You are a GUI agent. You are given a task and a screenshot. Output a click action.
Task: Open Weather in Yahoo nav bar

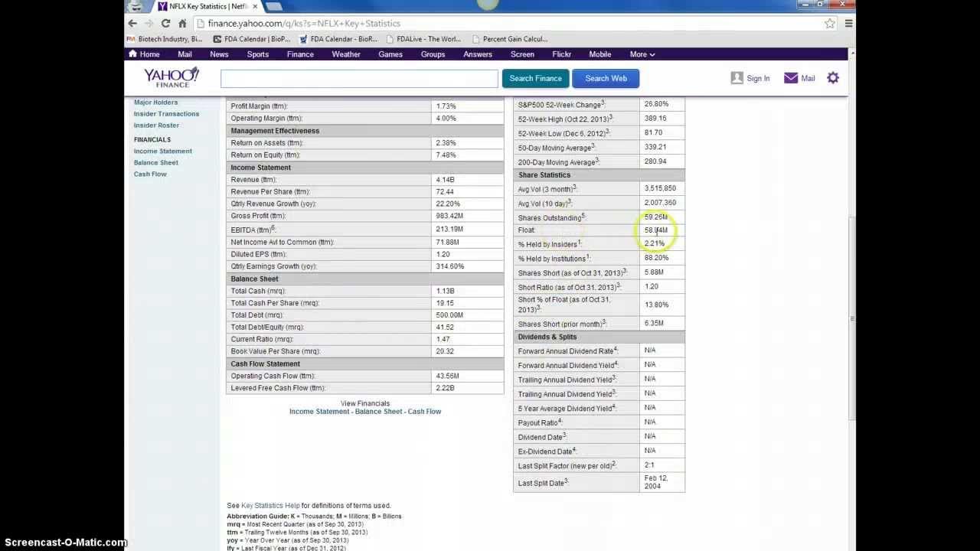click(x=346, y=54)
